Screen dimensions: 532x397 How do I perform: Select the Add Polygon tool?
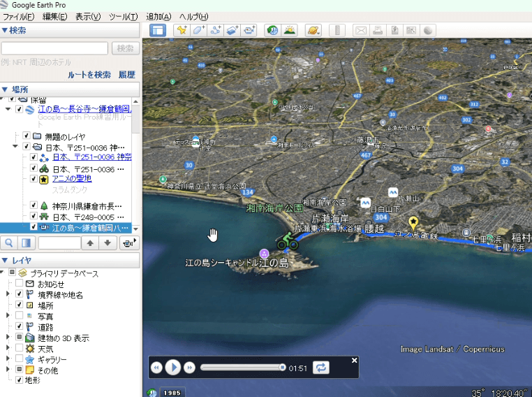point(199,30)
